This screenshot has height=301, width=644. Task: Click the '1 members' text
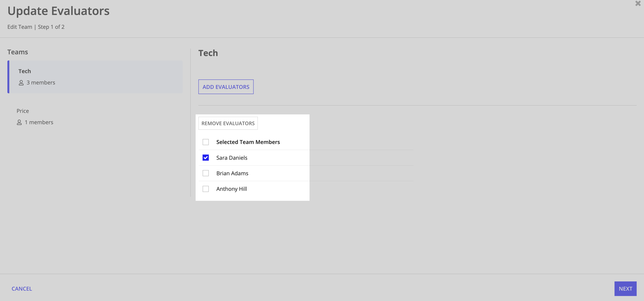coord(39,122)
